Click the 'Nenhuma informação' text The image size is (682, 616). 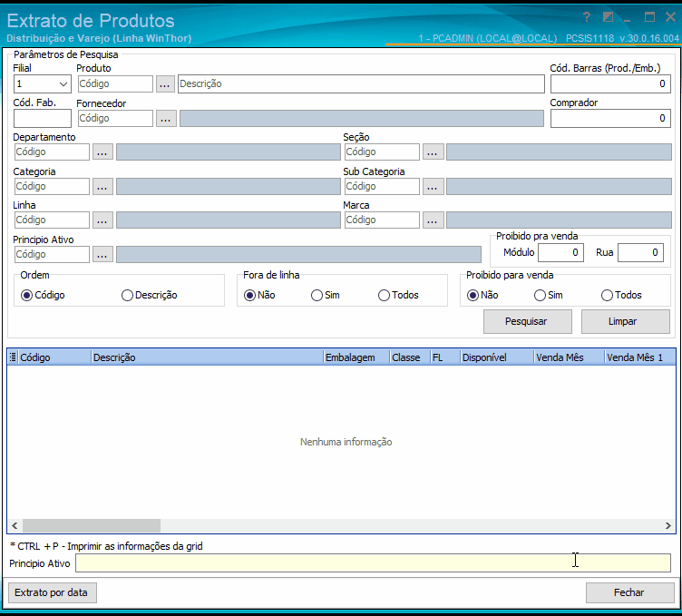[x=346, y=442]
